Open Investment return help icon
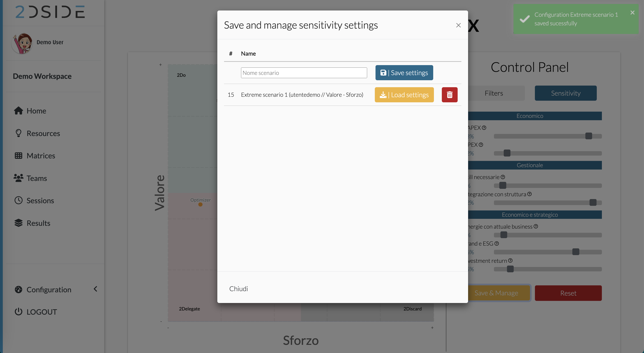The width and height of the screenshot is (644, 353). click(x=510, y=261)
